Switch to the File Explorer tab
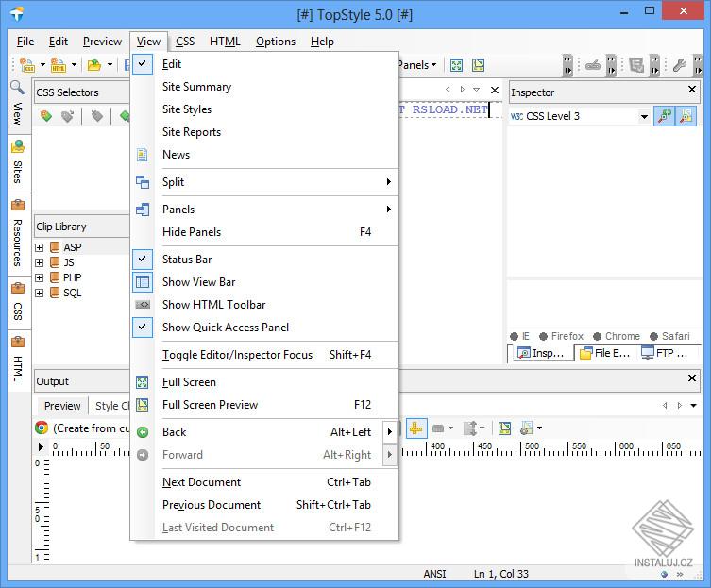Viewport: 711px width, 588px height. pyautogui.click(x=606, y=353)
